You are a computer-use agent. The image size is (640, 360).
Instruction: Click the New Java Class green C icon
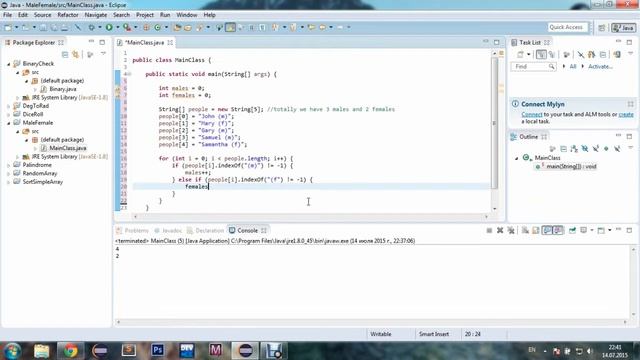coord(157,27)
